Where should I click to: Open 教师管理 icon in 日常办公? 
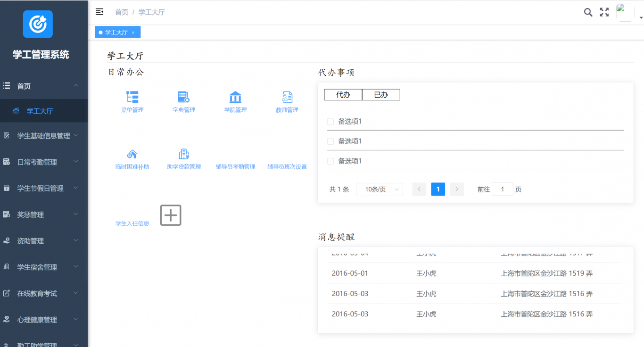pos(287,97)
